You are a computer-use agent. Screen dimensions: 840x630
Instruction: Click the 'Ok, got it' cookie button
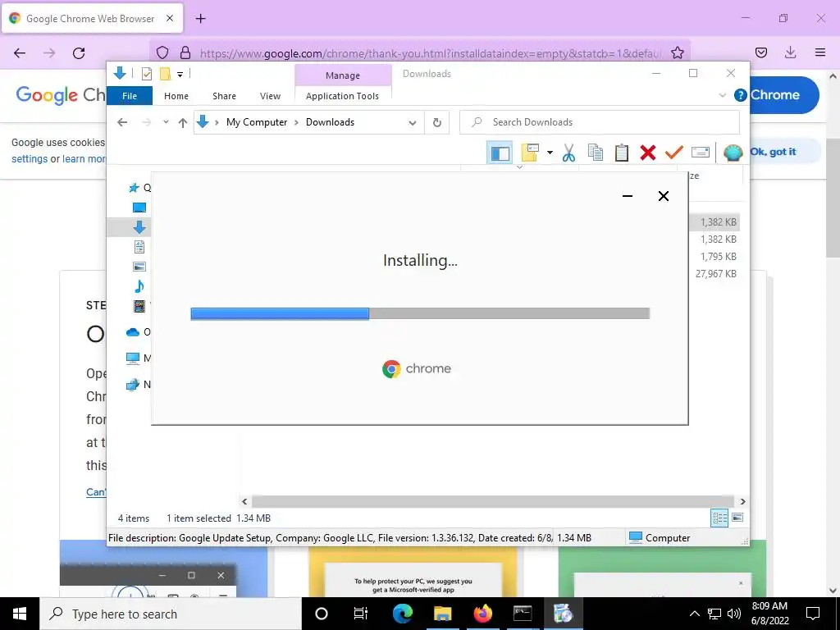pos(773,152)
